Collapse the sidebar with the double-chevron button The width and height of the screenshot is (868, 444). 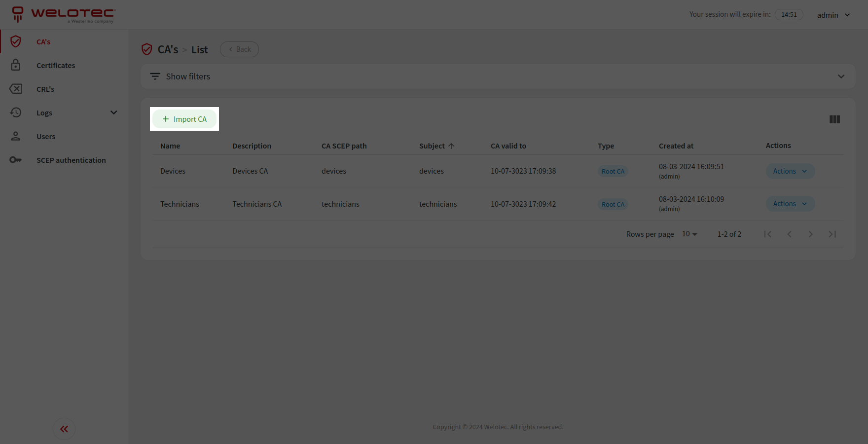pyautogui.click(x=64, y=429)
